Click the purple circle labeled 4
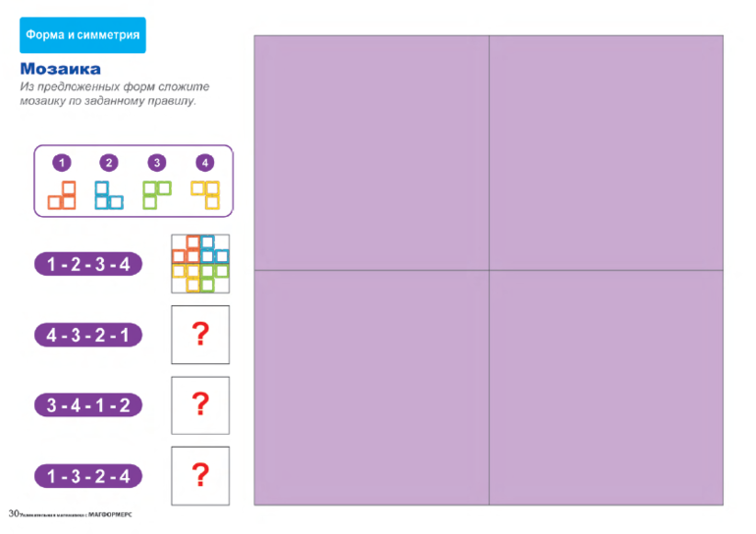This screenshot has width=756, height=534. pos(203,163)
